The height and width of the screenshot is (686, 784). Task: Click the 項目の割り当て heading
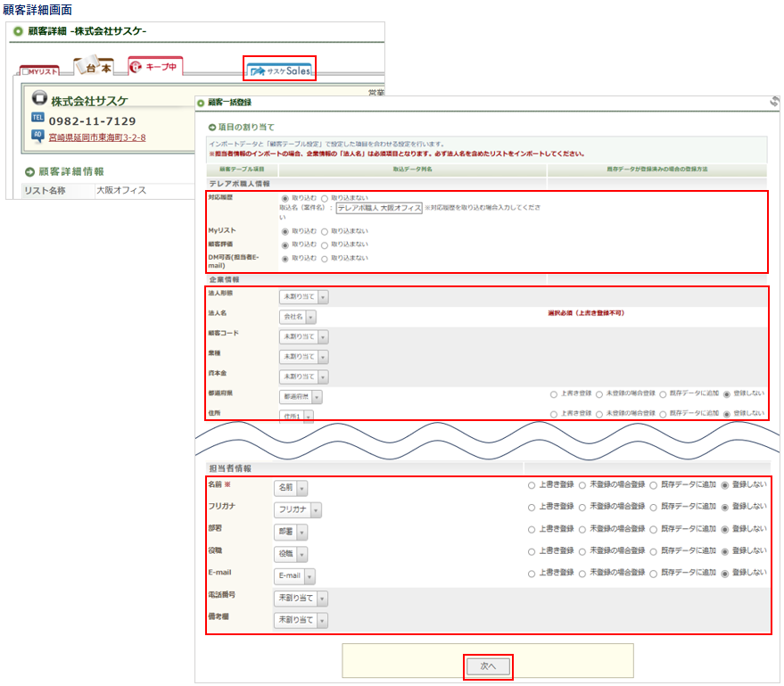[x=246, y=127]
